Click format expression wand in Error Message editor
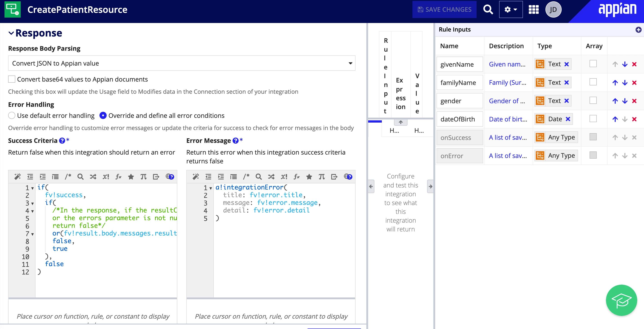 [x=196, y=177]
